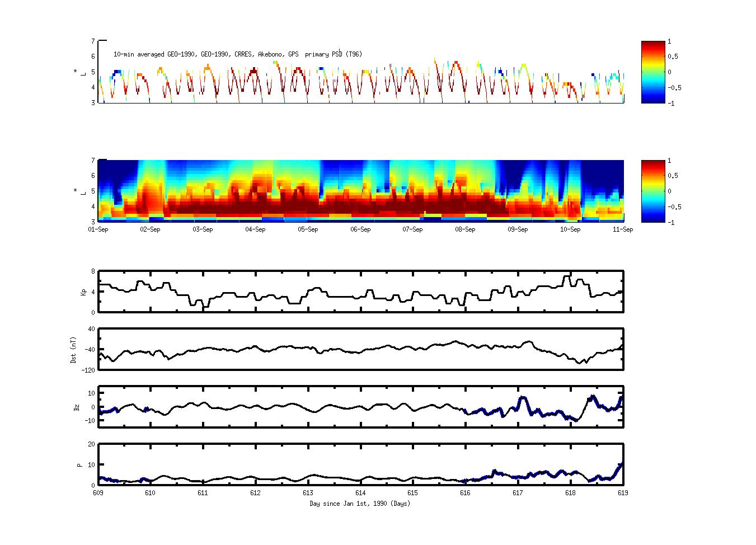756x545 pixels.
Task: Select the 05-Sep date tick label
Action: point(308,229)
